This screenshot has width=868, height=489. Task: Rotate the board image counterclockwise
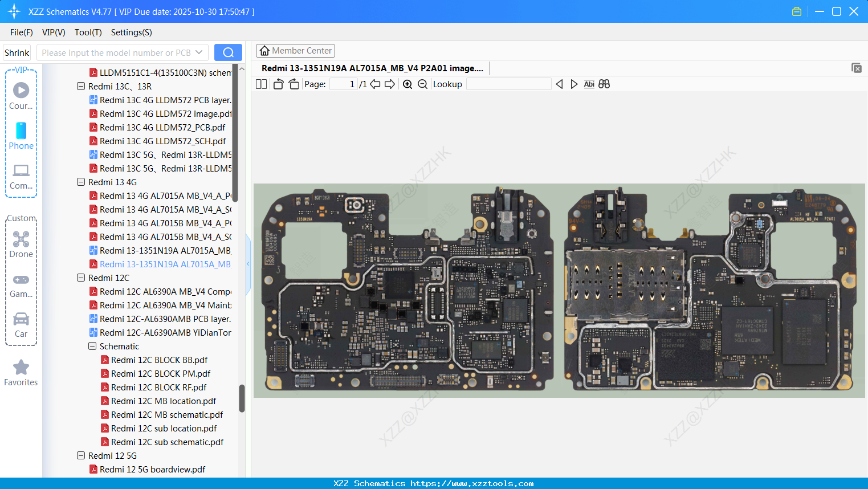click(278, 84)
